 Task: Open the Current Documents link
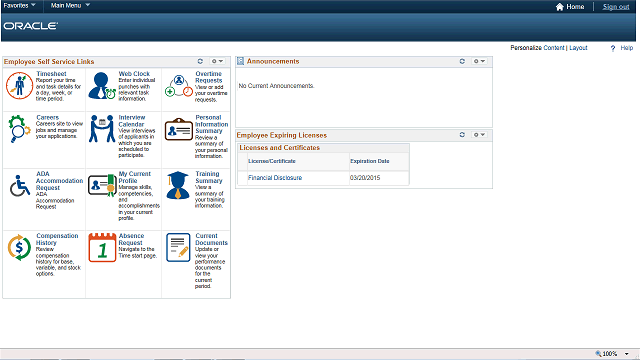click(x=211, y=239)
